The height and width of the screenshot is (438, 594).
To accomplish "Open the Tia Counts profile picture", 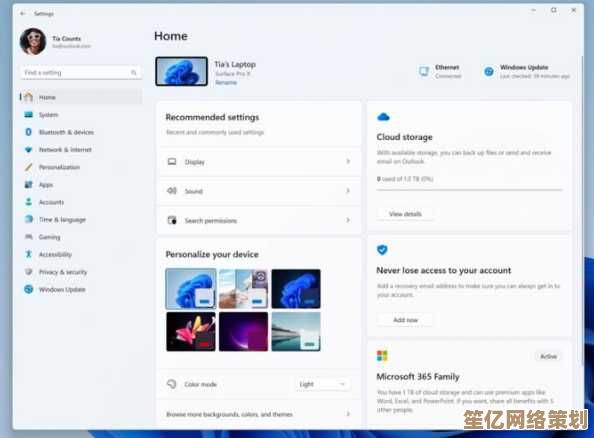I will click(x=33, y=41).
